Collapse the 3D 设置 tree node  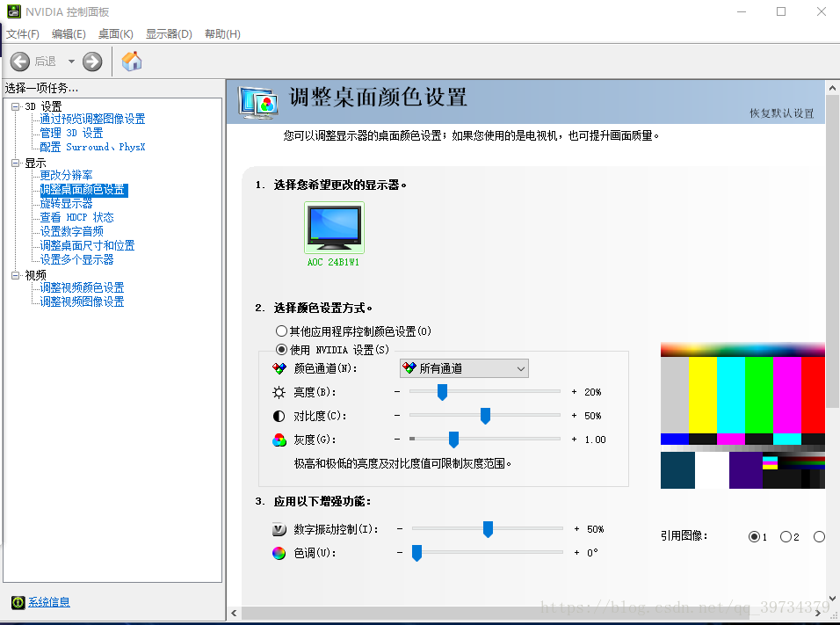pyautogui.click(x=16, y=106)
